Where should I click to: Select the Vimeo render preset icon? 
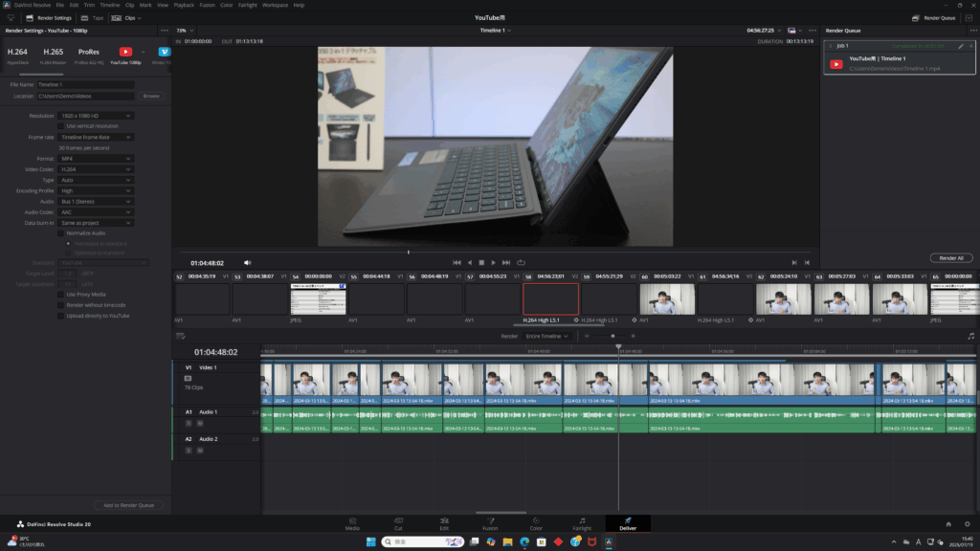[164, 52]
